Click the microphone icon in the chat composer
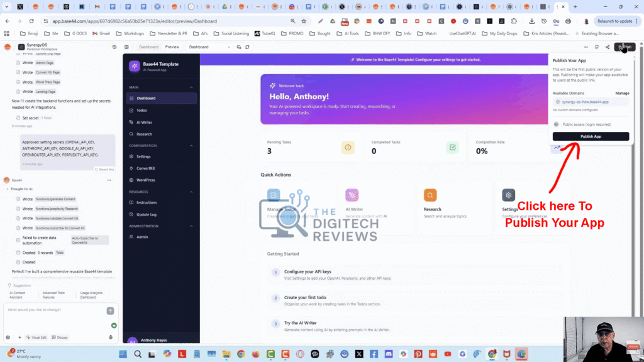Screen dimensions: 644x362 [x=110, y=337]
